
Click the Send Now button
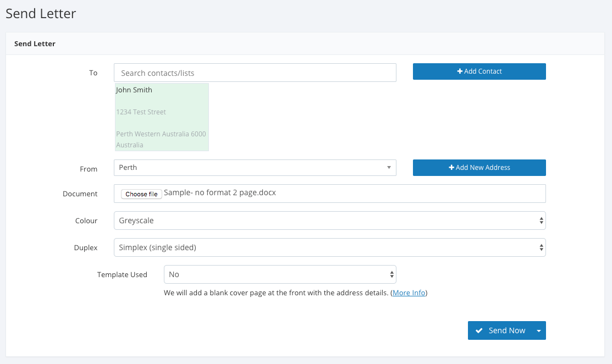click(500, 330)
